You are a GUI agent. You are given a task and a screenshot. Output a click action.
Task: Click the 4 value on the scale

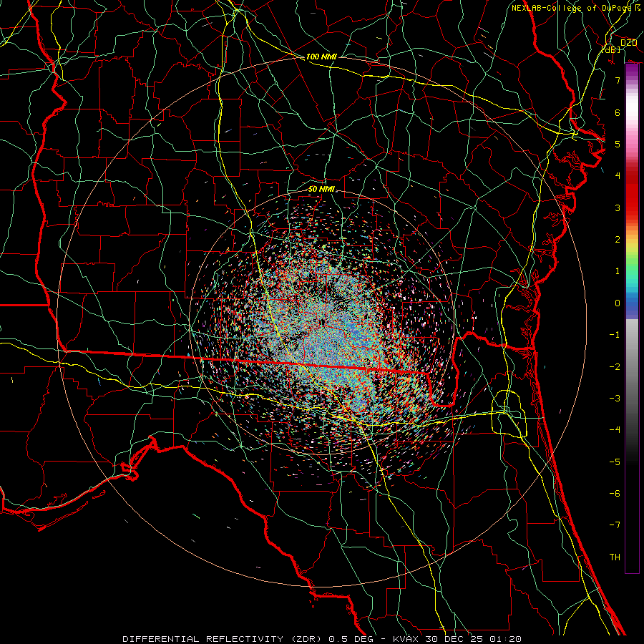tap(618, 176)
